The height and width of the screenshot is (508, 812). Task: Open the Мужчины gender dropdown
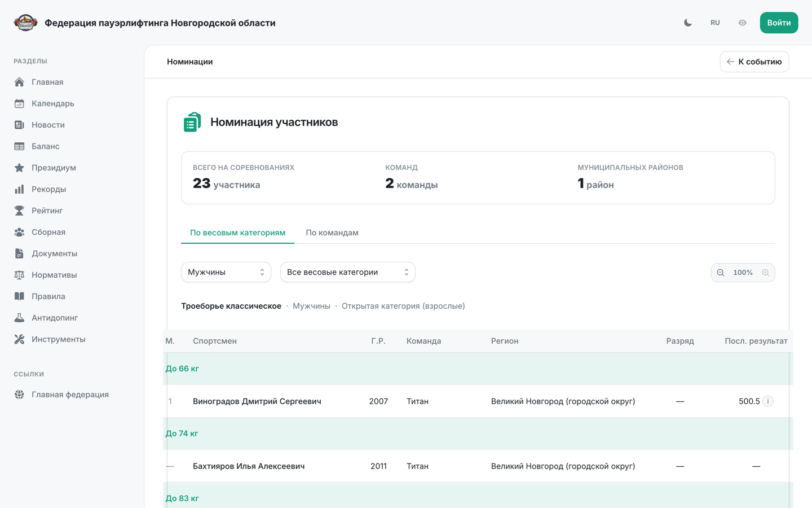point(226,272)
